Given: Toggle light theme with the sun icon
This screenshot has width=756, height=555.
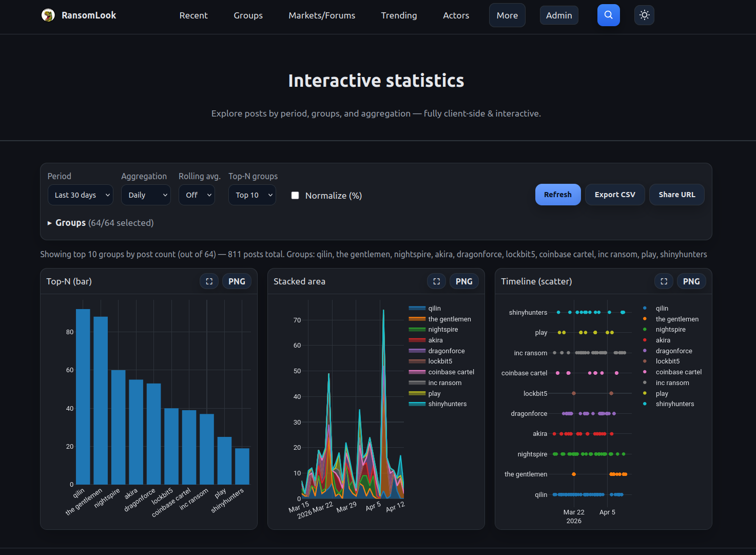Looking at the screenshot, I should [644, 15].
